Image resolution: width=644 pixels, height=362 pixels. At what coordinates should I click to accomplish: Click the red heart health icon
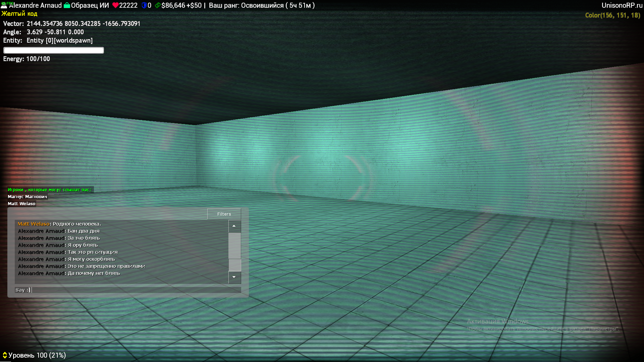[x=115, y=5]
